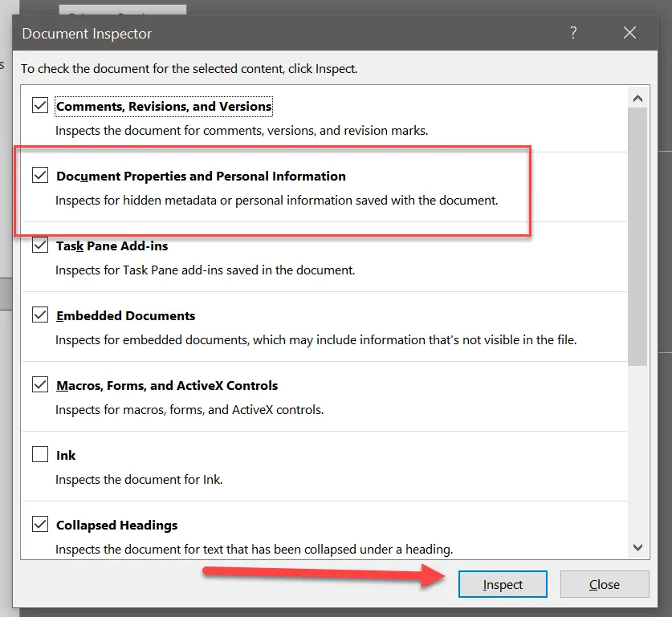672x617 pixels.
Task: Click the Collapsed Headings label
Action: tap(116, 526)
